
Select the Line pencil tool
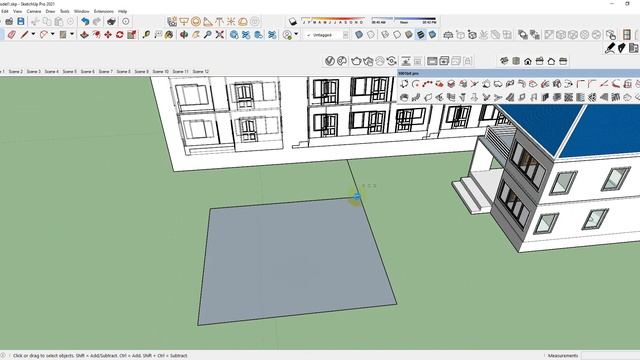pyautogui.click(x=24, y=35)
